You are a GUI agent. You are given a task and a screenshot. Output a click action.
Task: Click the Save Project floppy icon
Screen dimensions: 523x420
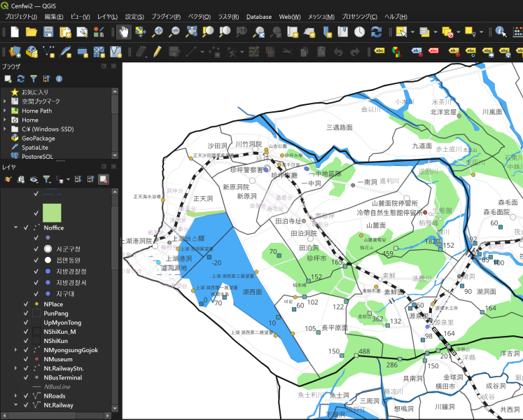(x=48, y=32)
